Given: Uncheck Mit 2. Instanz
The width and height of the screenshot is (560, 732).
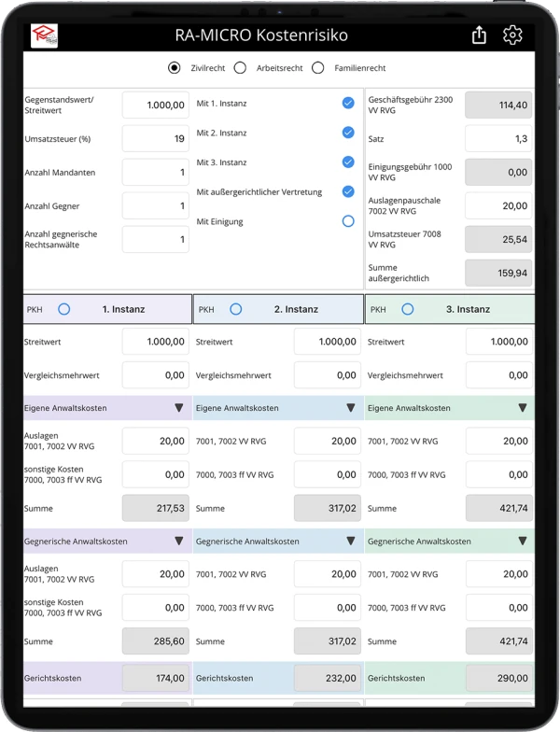Looking at the screenshot, I should (x=348, y=133).
